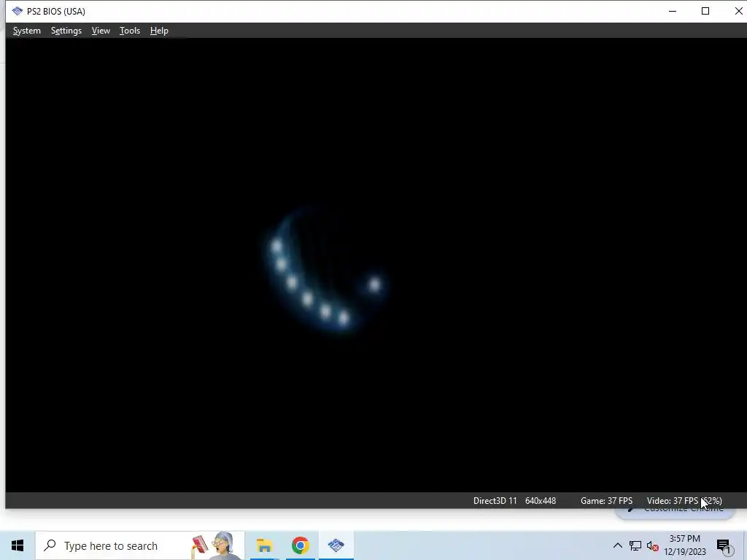
Task: Open the 3:57 PM clock and calendar
Action: point(684,545)
